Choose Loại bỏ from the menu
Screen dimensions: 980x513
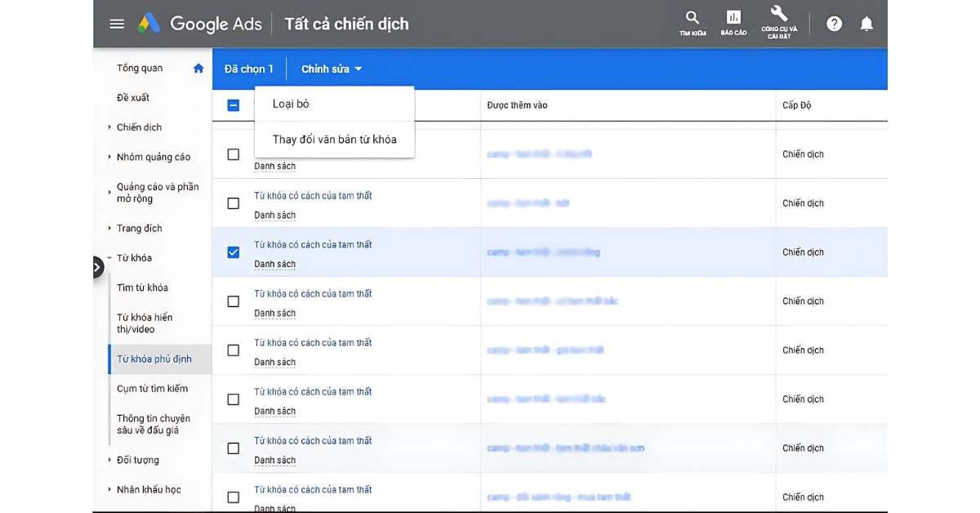coord(334,105)
